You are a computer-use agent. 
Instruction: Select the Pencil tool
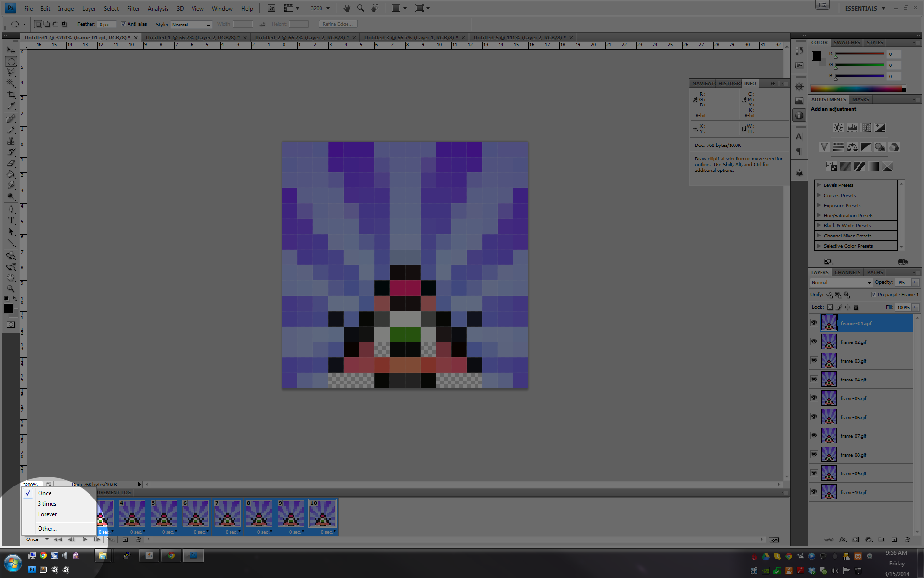tap(11, 130)
